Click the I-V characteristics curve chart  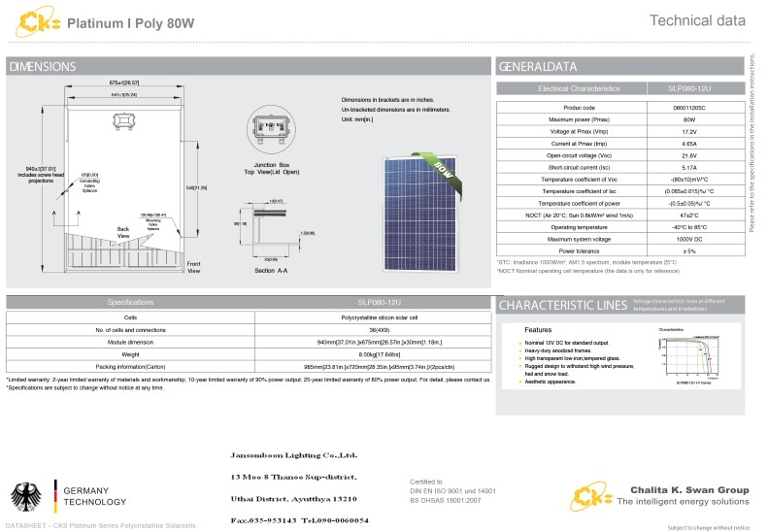point(690,356)
